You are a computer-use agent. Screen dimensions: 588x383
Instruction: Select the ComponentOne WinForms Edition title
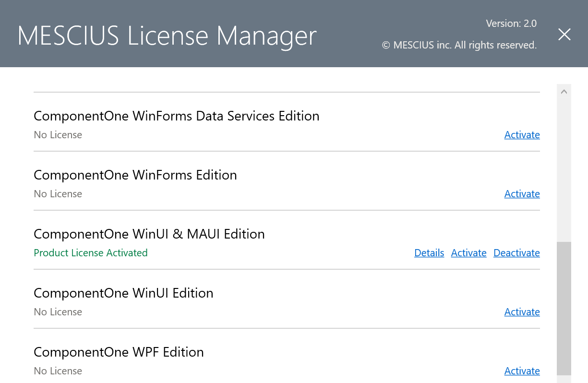(x=135, y=175)
